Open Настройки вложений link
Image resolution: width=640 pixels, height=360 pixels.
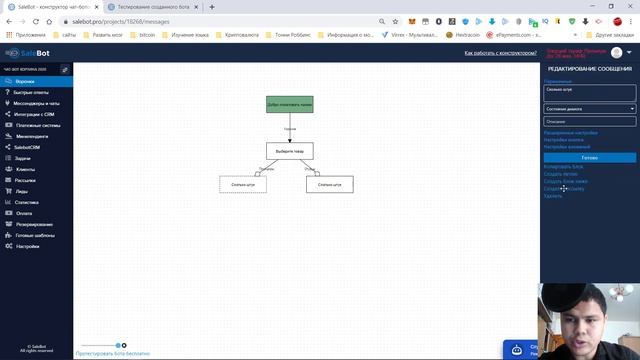(567, 147)
